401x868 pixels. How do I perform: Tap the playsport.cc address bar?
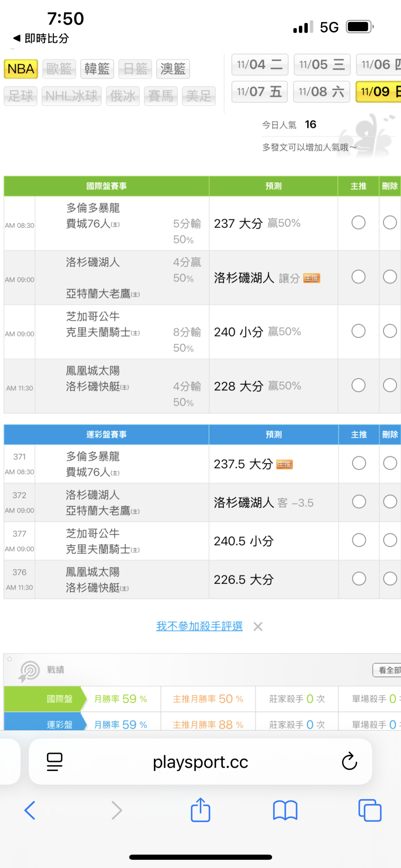pos(200,762)
